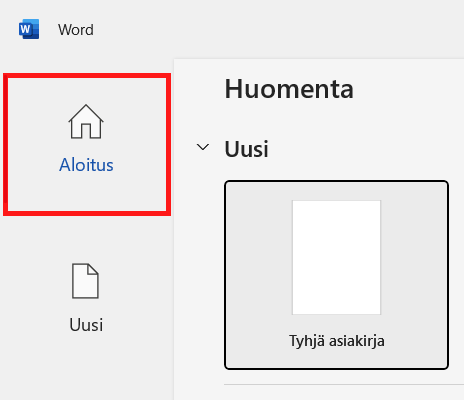The height and width of the screenshot is (400, 464).
Task: Click the Aloitus label in sidebar
Action: pos(86,165)
